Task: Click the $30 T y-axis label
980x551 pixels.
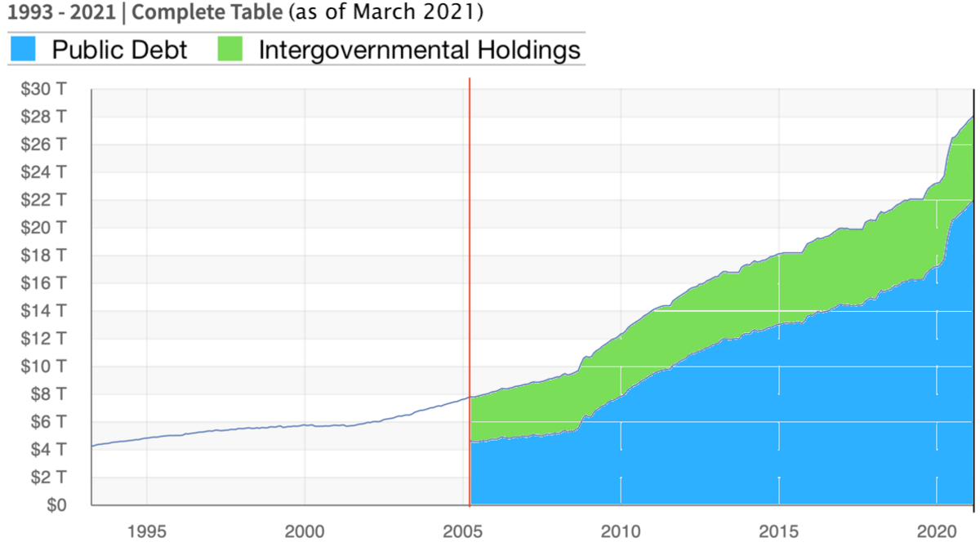Action: click(48, 89)
